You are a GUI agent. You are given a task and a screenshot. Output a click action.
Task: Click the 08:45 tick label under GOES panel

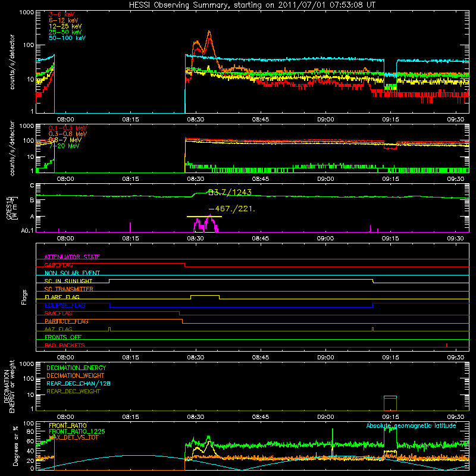tap(261, 239)
